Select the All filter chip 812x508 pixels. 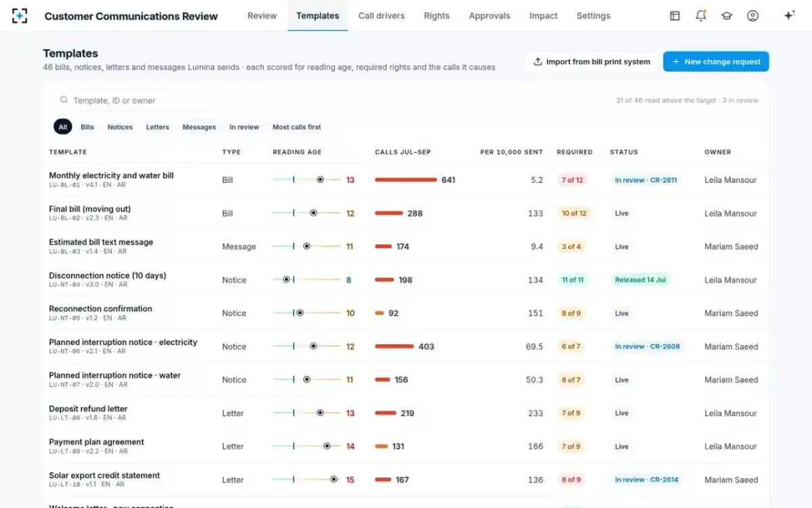pyautogui.click(x=63, y=127)
